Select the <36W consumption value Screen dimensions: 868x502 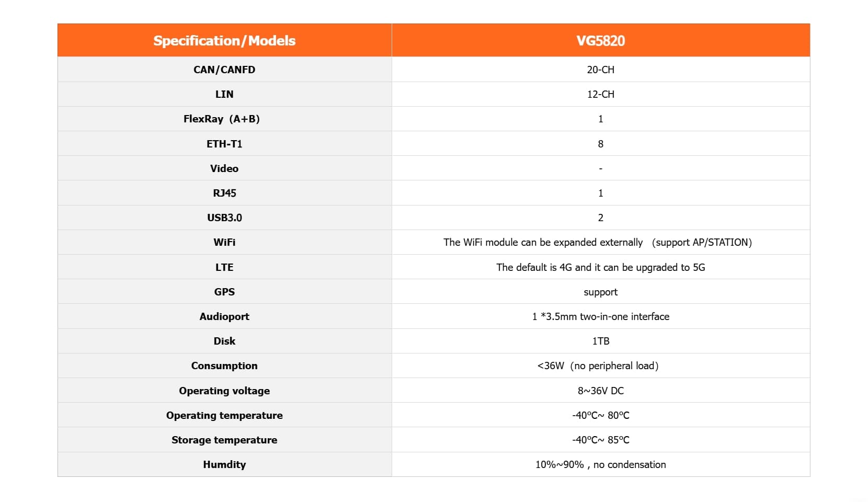(598, 366)
